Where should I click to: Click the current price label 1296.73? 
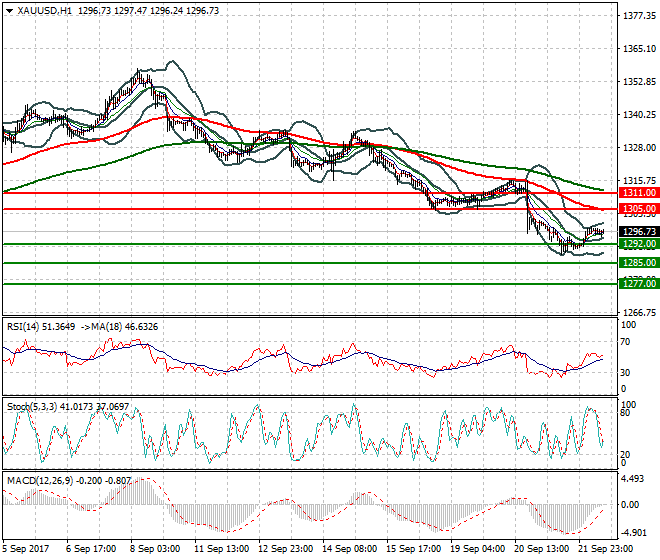coord(639,232)
